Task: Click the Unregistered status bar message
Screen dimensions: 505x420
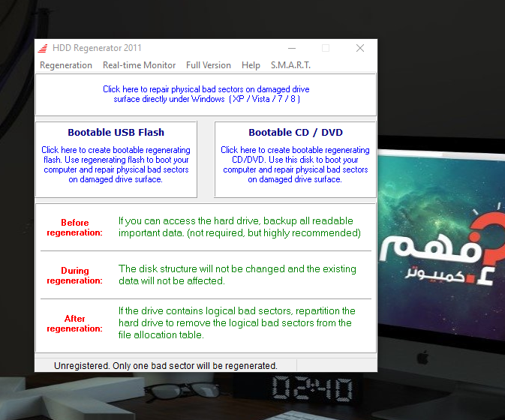Action: [166, 365]
